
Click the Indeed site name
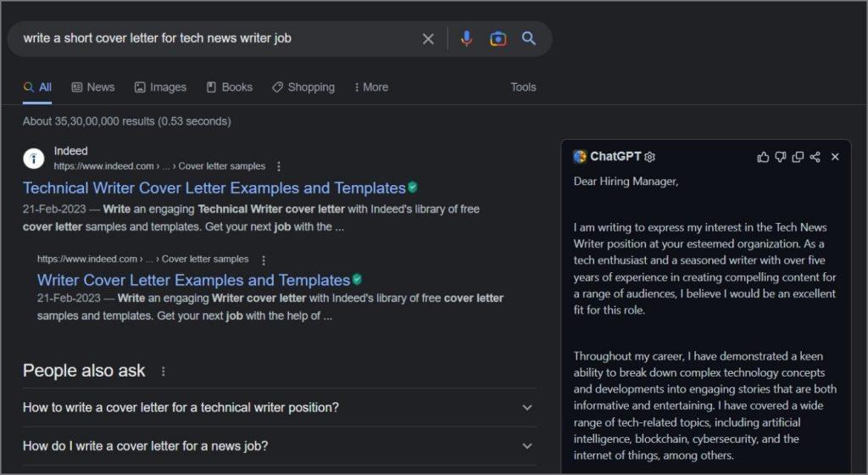(x=71, y=151)
